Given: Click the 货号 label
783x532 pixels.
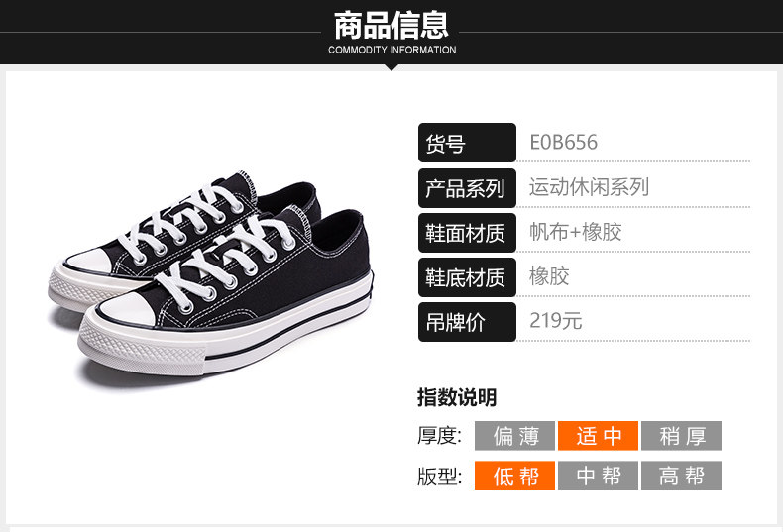Looking at the screenshot, I should pyautogui.click(x=467, y=143).
